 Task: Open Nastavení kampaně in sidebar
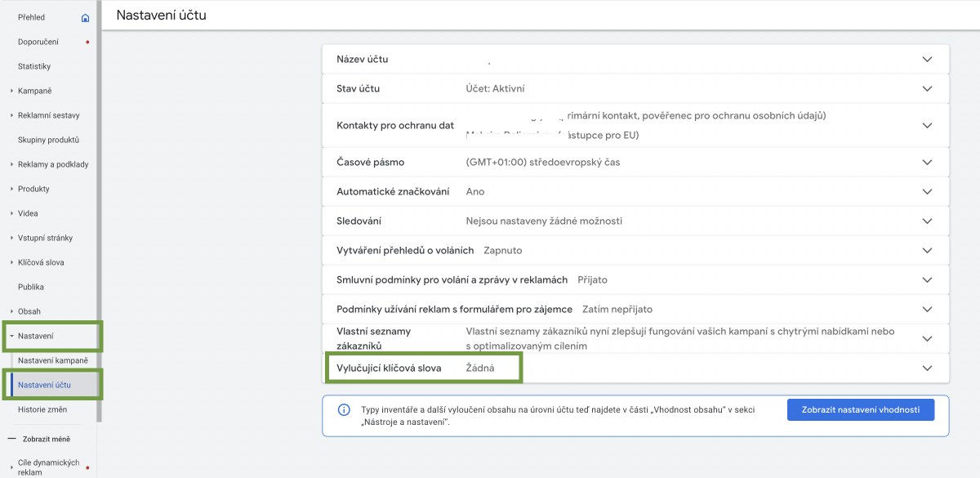point(52,360)
